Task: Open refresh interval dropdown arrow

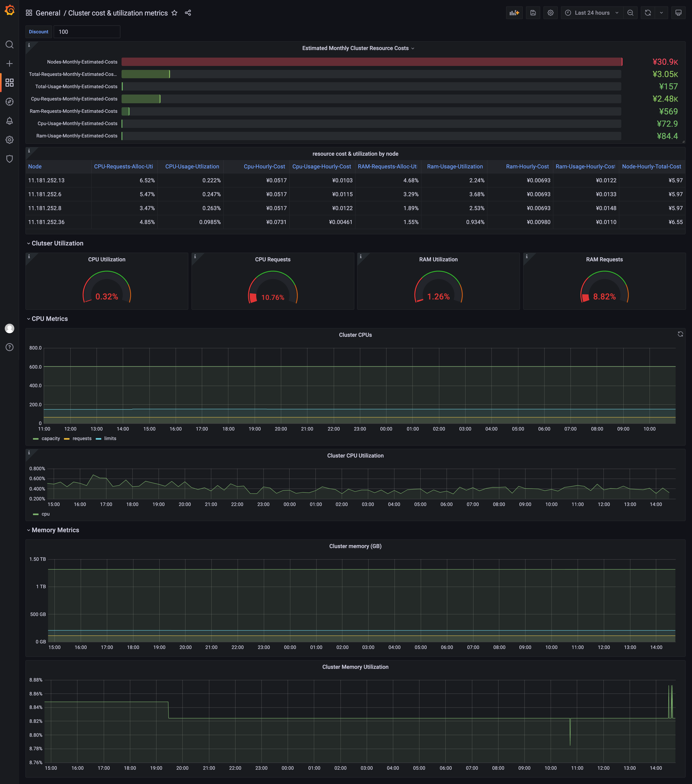Action: pos(661,13)
